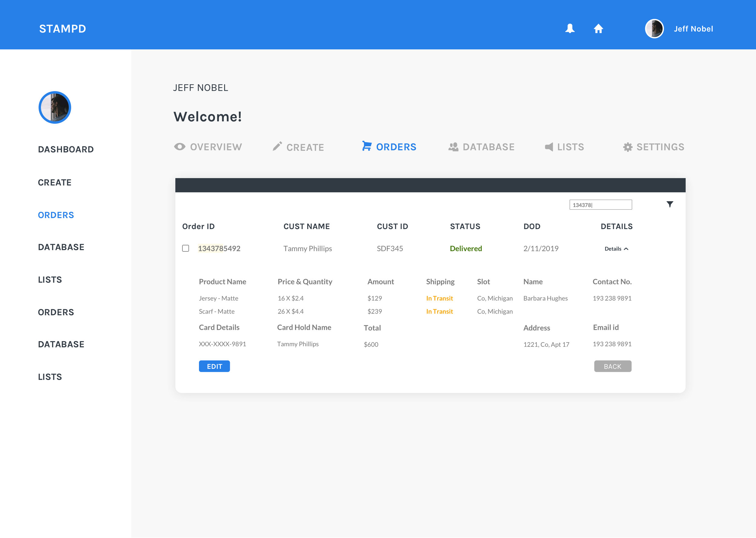The width and height of the screenshot is (756, 538).
Task: Switch to the SETTINGS tab label
Action: pos(660,147)
